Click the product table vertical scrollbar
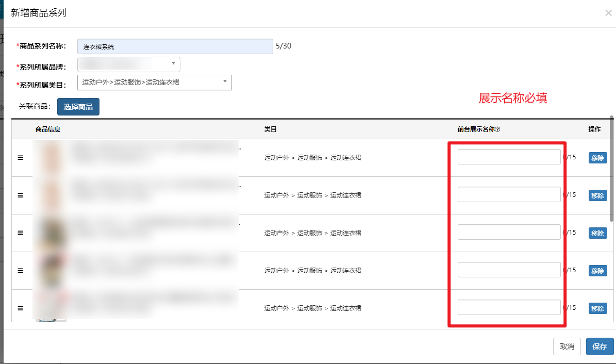Image resolution: width=616 pixels, height=364 pixels. coord(611,170)
